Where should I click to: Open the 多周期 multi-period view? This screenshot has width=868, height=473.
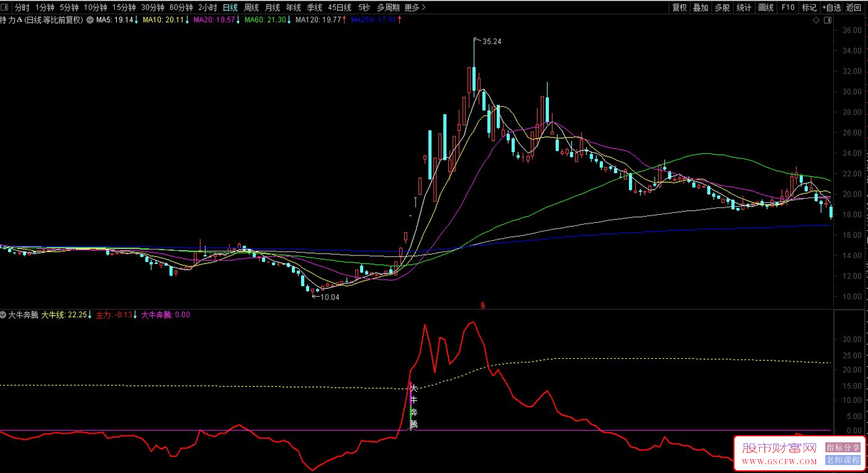coord(388,8)
